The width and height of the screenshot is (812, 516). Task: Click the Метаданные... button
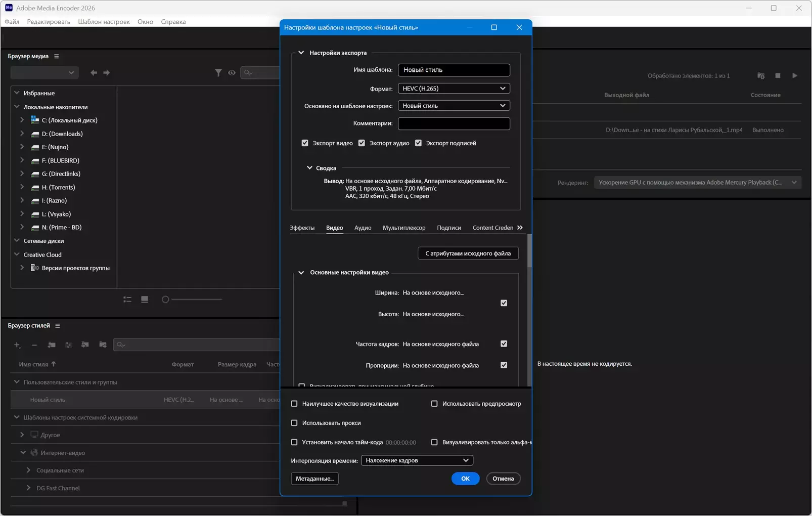click(x=314, y=479)
